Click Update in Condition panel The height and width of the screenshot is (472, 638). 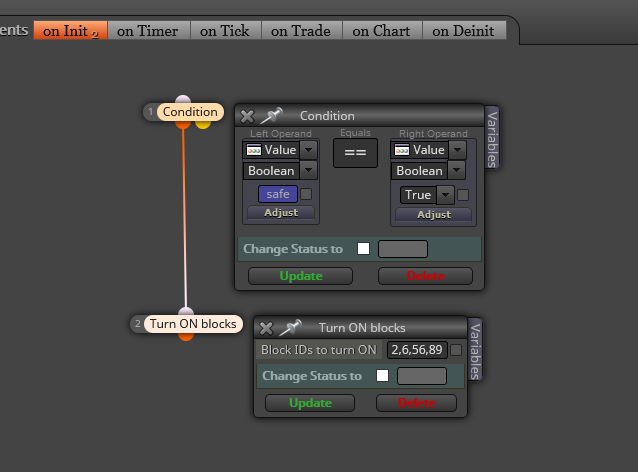coord(301,276)
